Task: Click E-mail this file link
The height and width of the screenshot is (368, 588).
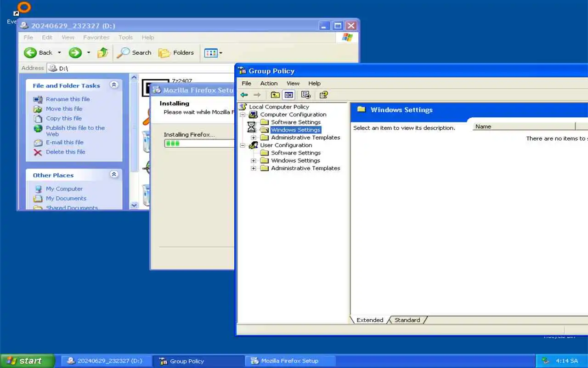Action: 65,142
